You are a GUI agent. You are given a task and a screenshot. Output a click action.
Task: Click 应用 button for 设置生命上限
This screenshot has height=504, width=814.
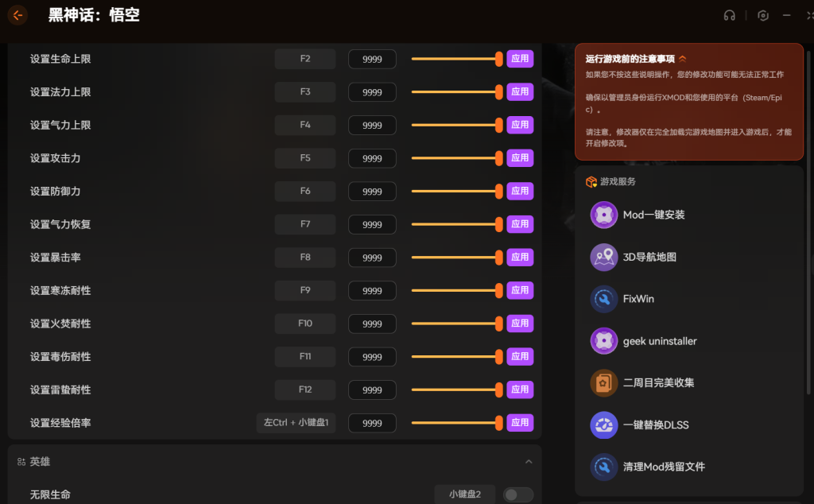tap(520, 59)
